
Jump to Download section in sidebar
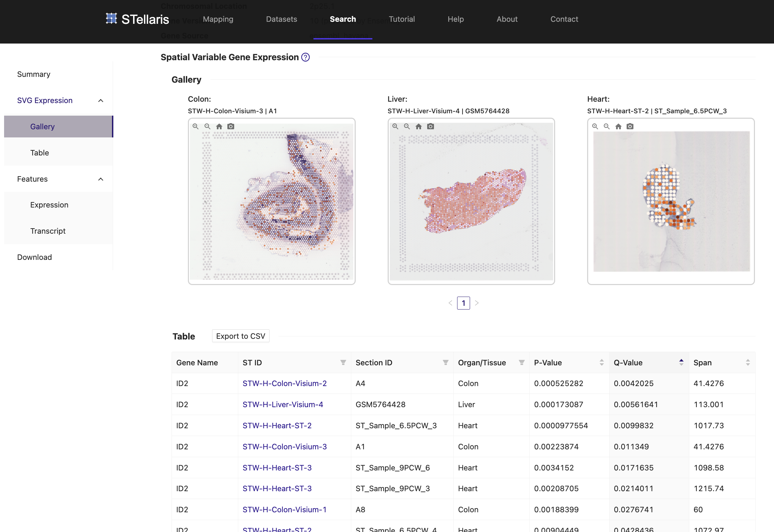(34, 257)
